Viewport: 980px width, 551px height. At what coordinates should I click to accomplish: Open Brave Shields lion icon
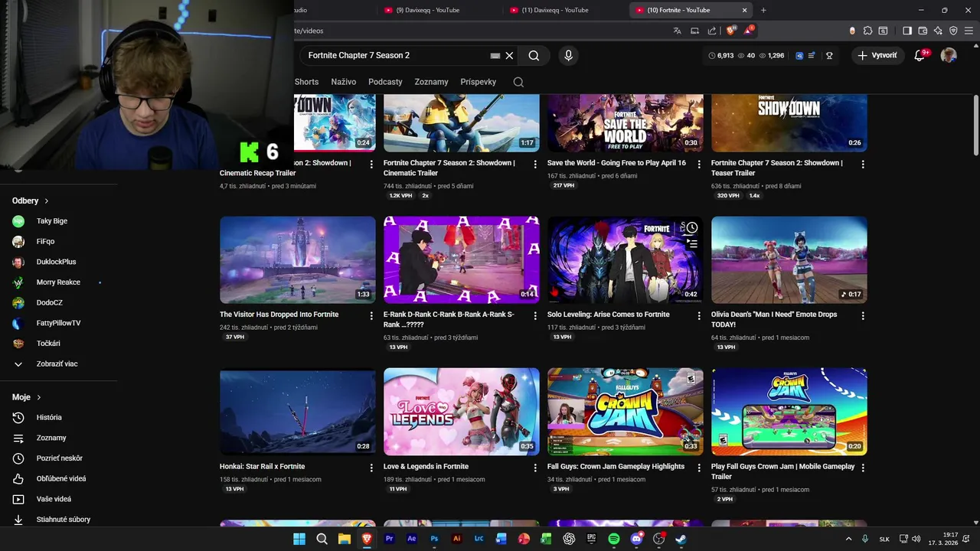[730, 31]
